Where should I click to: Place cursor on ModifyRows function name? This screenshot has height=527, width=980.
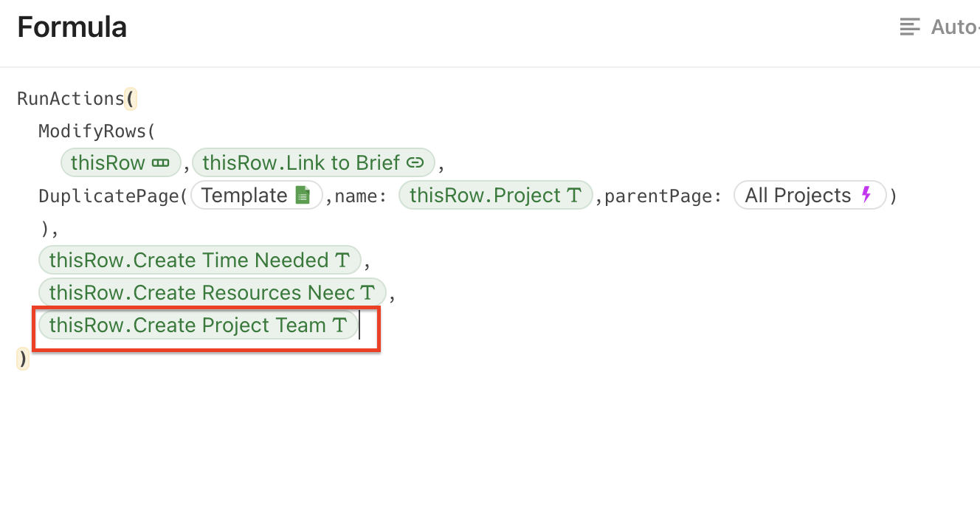coord(92,131)
